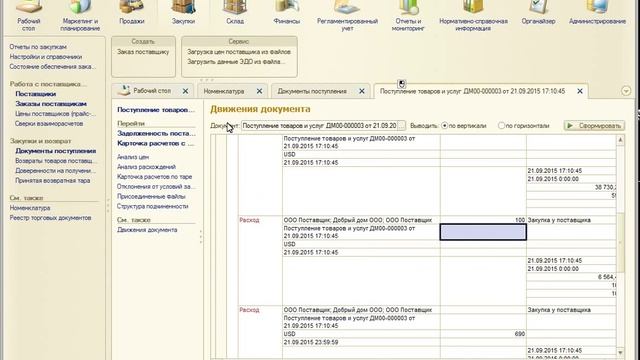Close the Поступление товаров и услуг tab
Viewport: 640px width, 360px height.
point(580,91)
